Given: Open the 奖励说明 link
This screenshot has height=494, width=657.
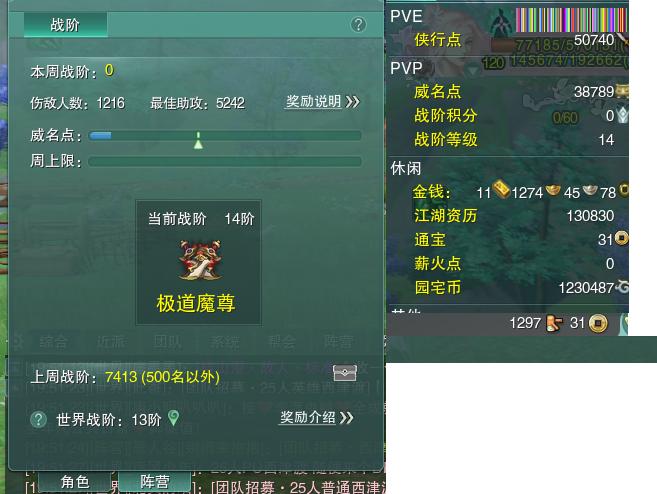Looking at the screenshot, I should [x=313, y=101].
